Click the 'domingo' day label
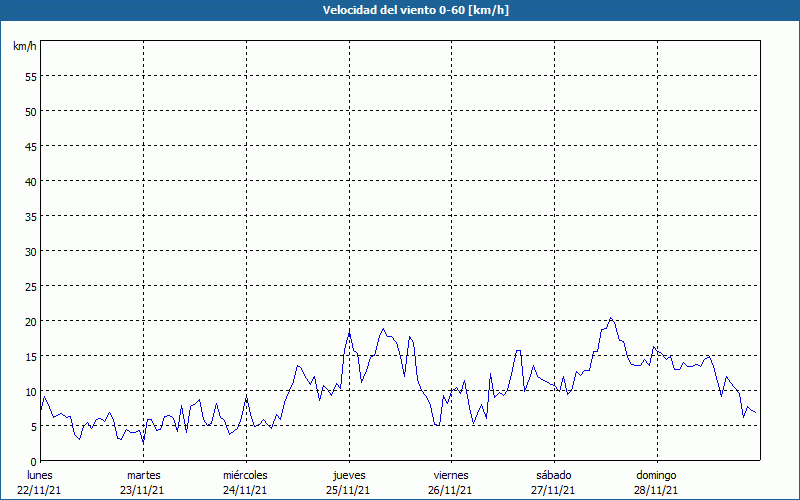The image size is (800, 500). coord(656,475)
